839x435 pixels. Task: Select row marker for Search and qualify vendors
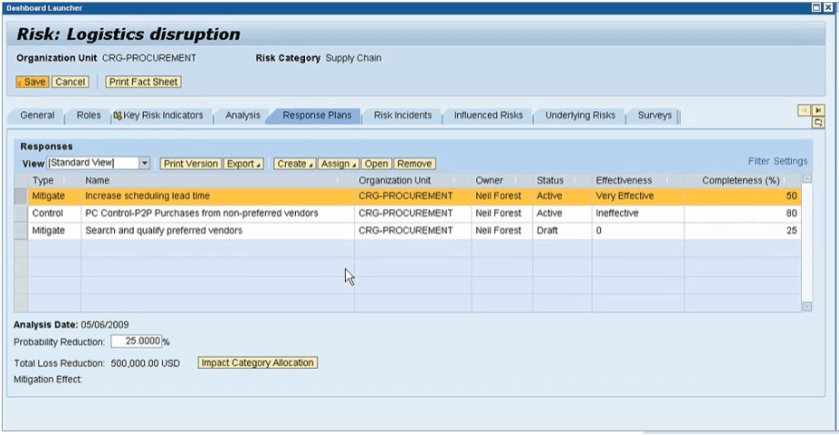(21, 231)
